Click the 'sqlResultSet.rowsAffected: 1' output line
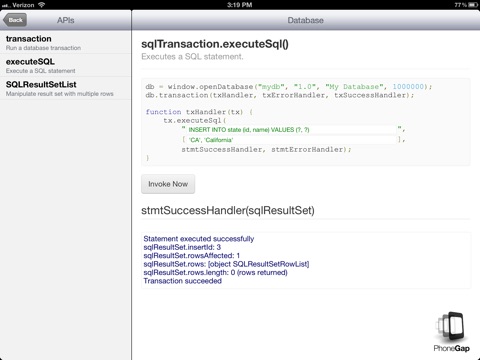 [191, 256]
